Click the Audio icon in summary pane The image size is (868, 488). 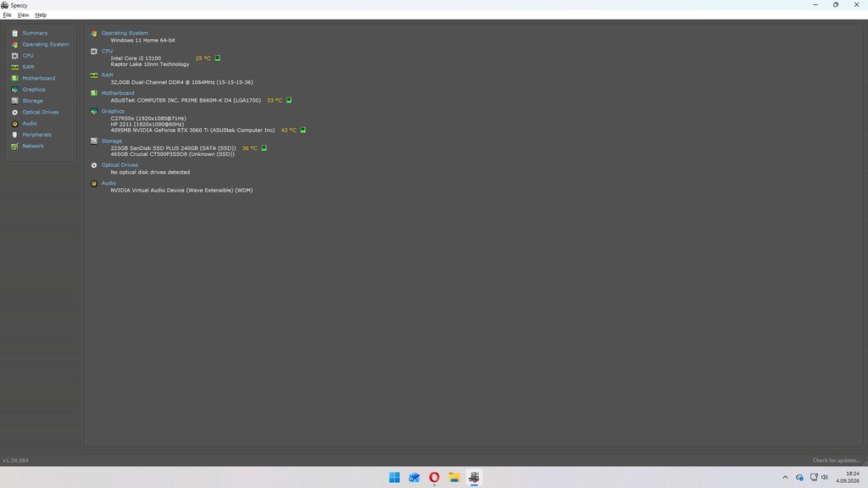(94, 183)
